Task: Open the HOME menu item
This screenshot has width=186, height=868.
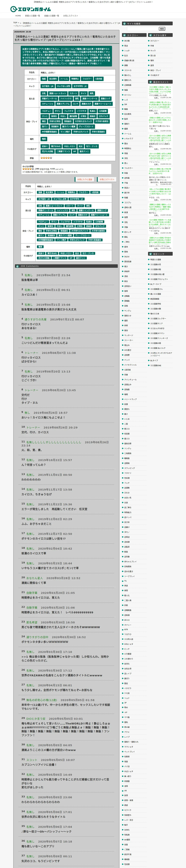Action: coord(18,15)
